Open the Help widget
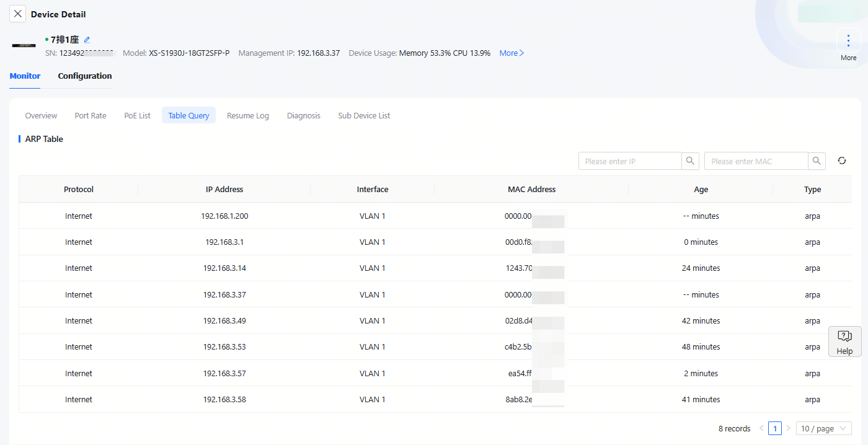The height and width of the screenshot is (445, 868). 844,341
